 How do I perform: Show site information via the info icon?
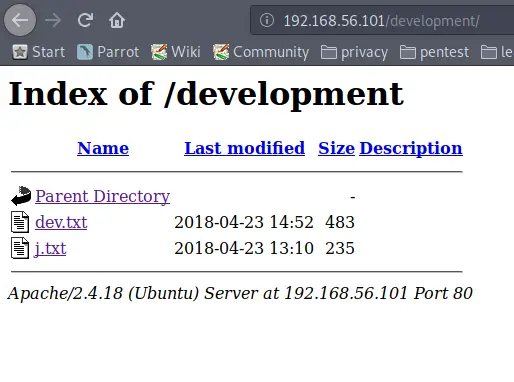tap(267, 20)
